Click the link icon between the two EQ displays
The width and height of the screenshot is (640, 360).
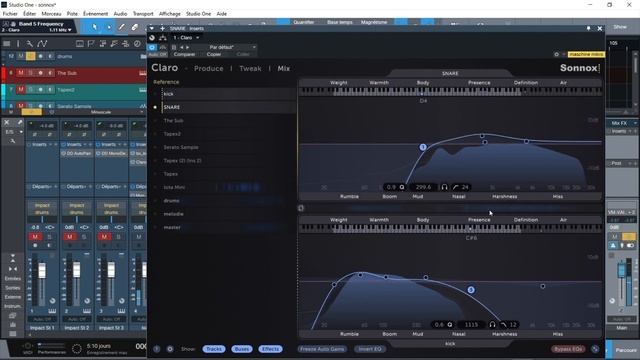301,208
